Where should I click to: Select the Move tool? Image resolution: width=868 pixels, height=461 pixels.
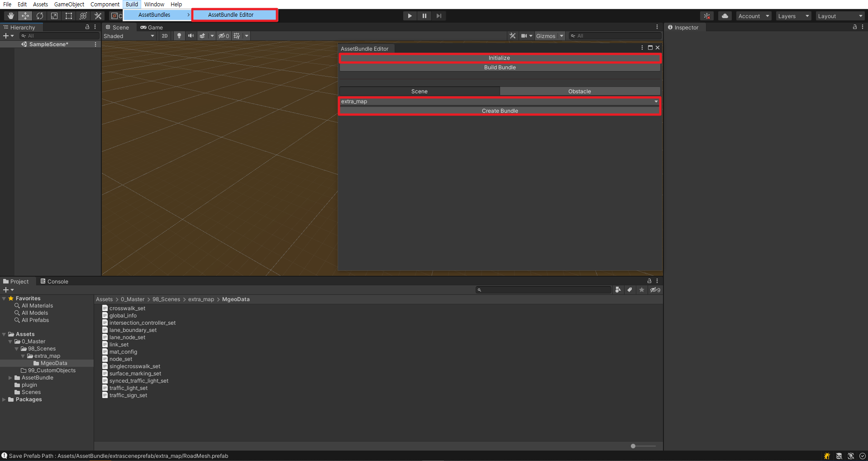pos(25,16)
